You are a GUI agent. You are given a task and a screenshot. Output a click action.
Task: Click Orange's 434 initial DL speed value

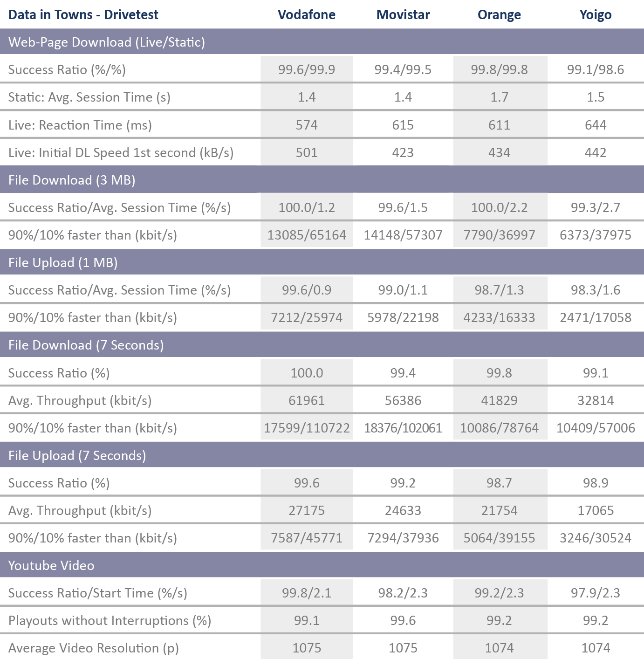coord(499,152)
